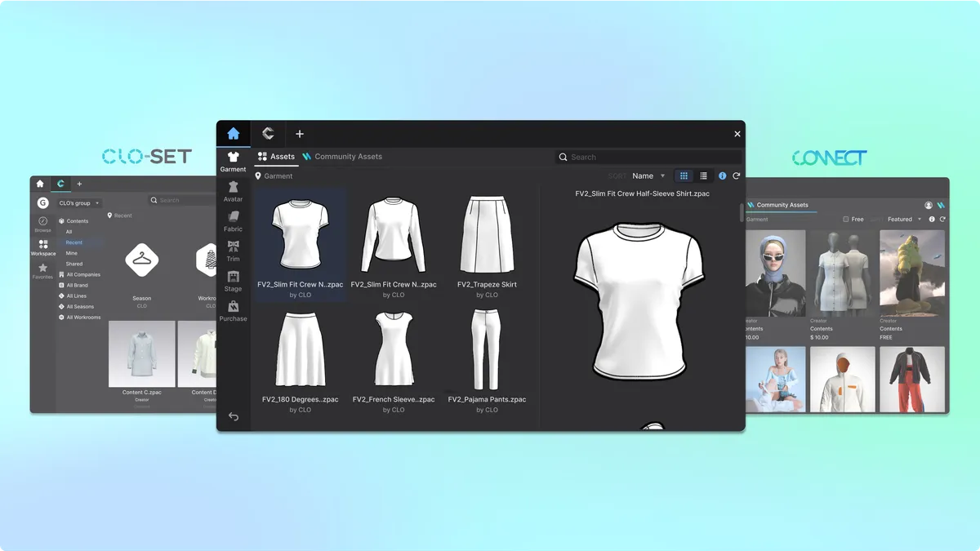Refresh the asset list in front window
This screenshot has height=551, width=980.
pos(736,176)
